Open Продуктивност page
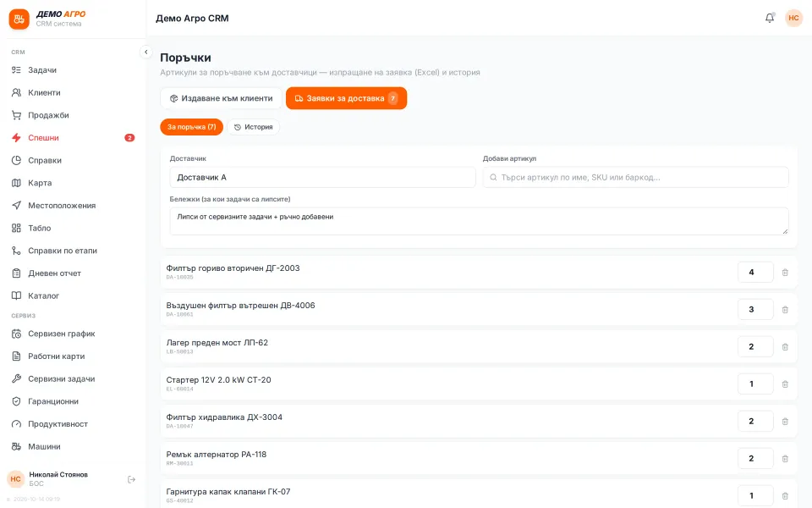 pyautogui.click(x=73, y=424)
